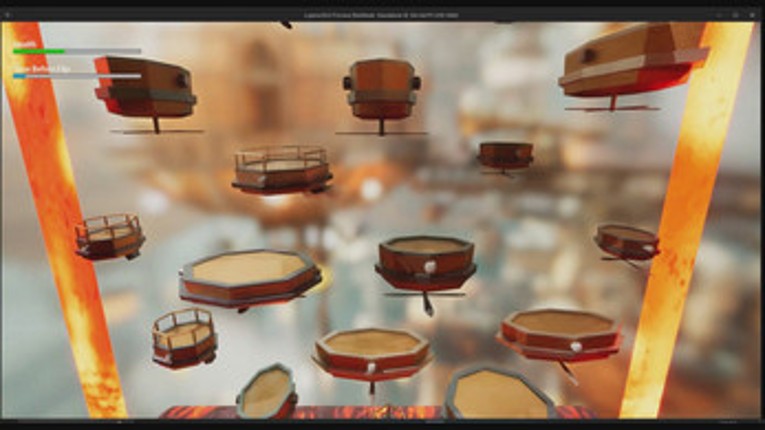Click the green Health bar

click(x=77, y=51)
